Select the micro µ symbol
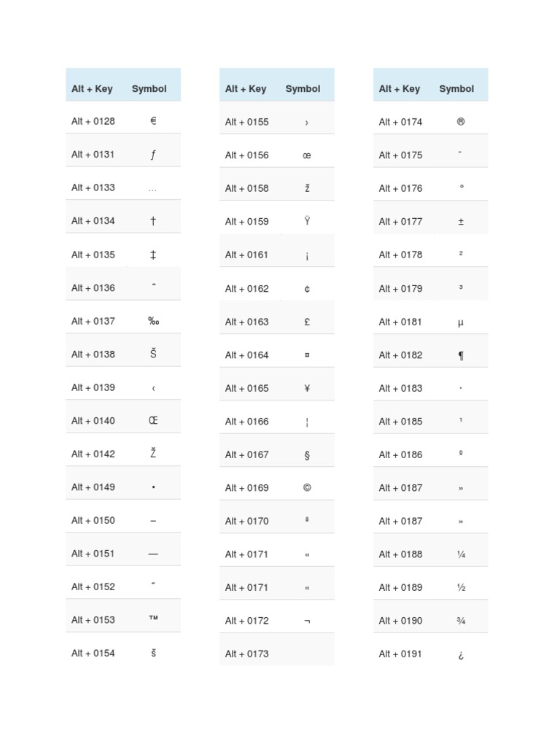 (x=461, y=322)
